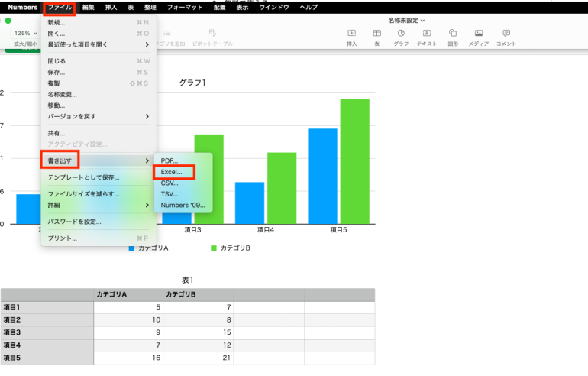Choose 新規... from File menu
Image resolution: width=588 pixels, height=376 pixels.
tap(99, 22)
